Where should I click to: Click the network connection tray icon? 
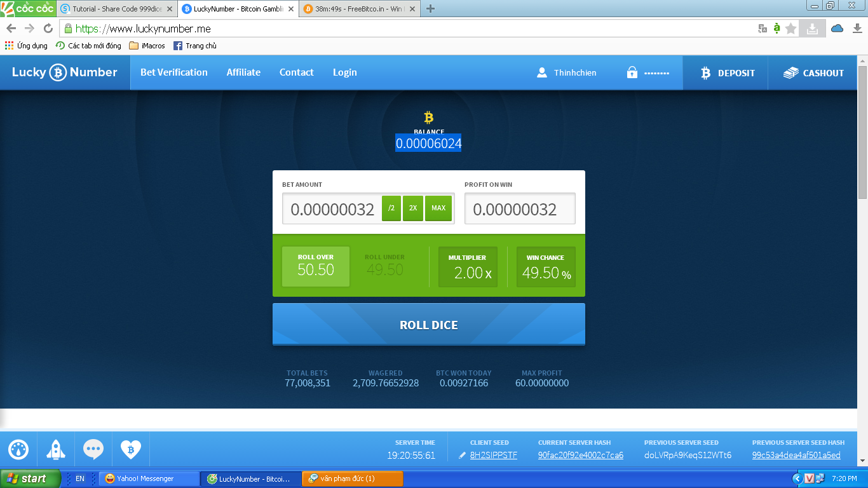[x=820, y=478]
